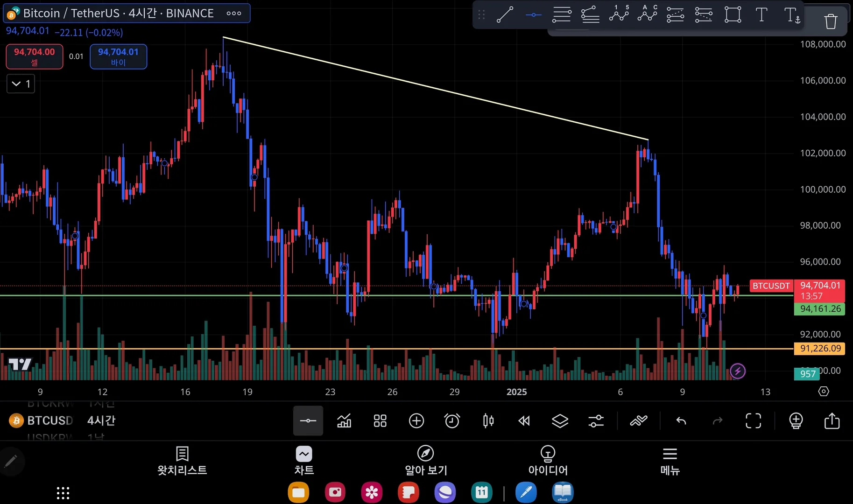This screenshot has width=853, height=504.
Task: Open the 메뉴 menu tab
Action: coord(670,461)
